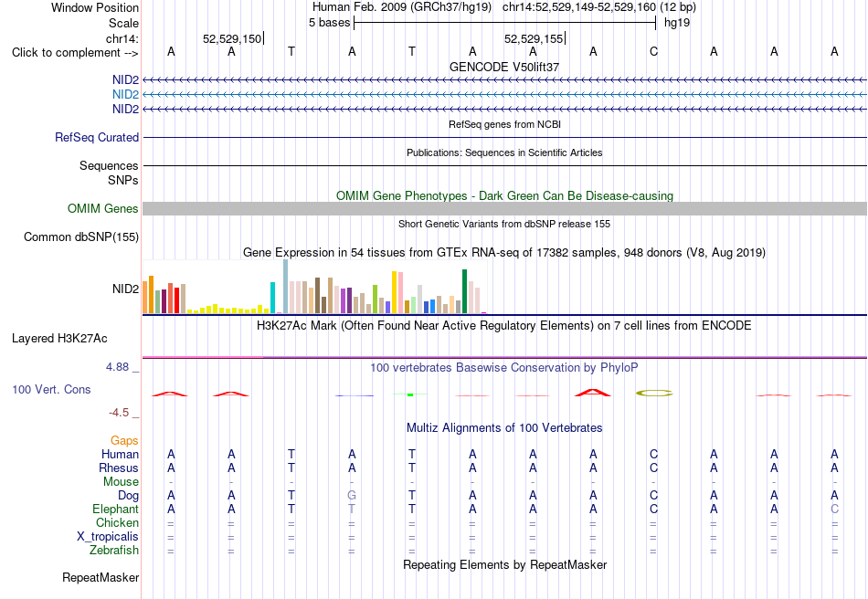Open the GTEx Gene Expression track title
Image resolution: width=868 pixels, height=599 pixels.
click(504, 253)
